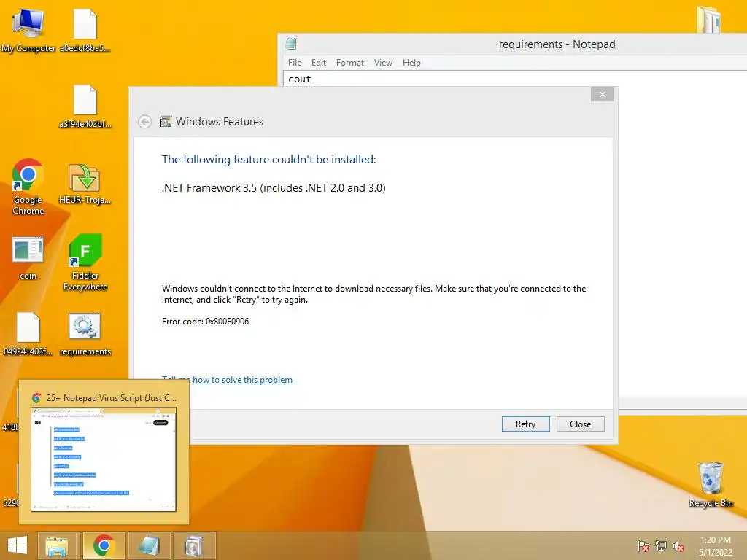Open the My Computer desktop icon
The width and height of the screenshot is (747, 560).
[x=28, y=31]
